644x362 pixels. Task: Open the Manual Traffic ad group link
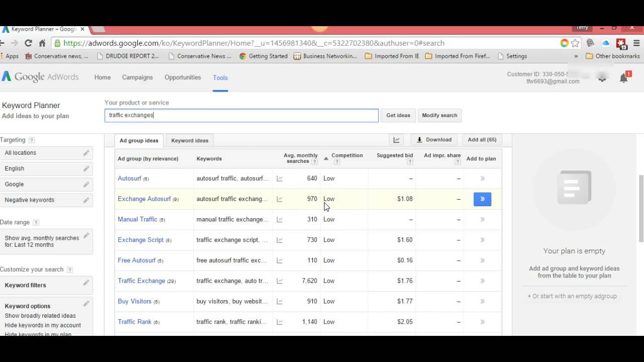pyautogui.click(x=137, y=219)
